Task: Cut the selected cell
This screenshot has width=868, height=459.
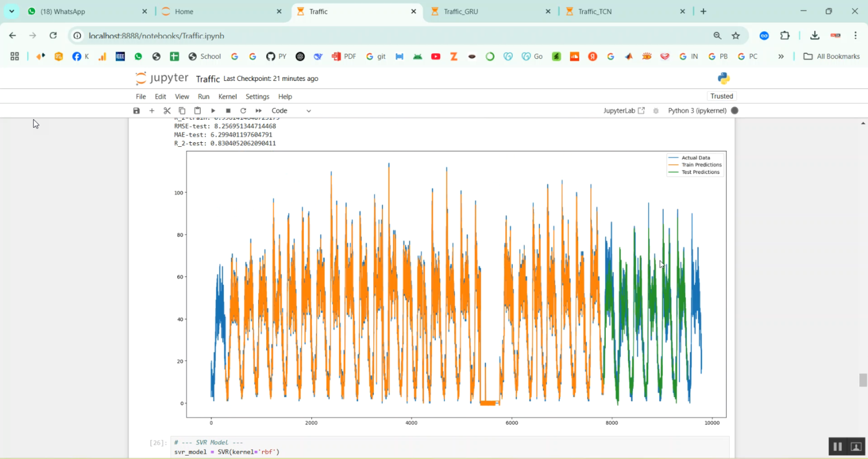Action: [167, 110]
